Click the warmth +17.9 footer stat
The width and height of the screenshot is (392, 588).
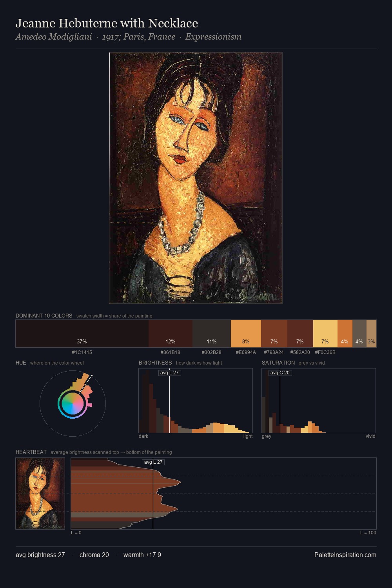coord(142,555)
